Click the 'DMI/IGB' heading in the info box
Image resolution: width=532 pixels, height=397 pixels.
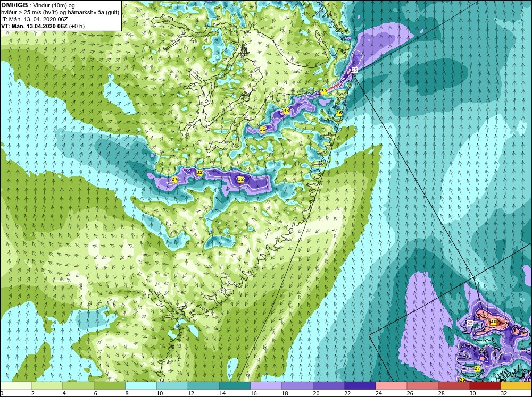tap(14, 5)
